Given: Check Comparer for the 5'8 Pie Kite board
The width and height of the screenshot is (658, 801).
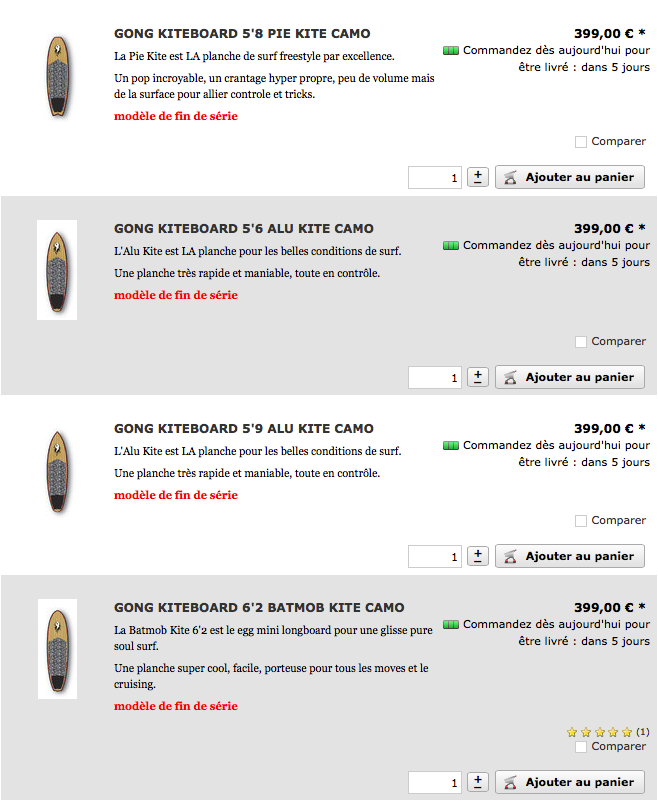Looking at the screenshot, I should pyautogui.click(x=581, y=142).
